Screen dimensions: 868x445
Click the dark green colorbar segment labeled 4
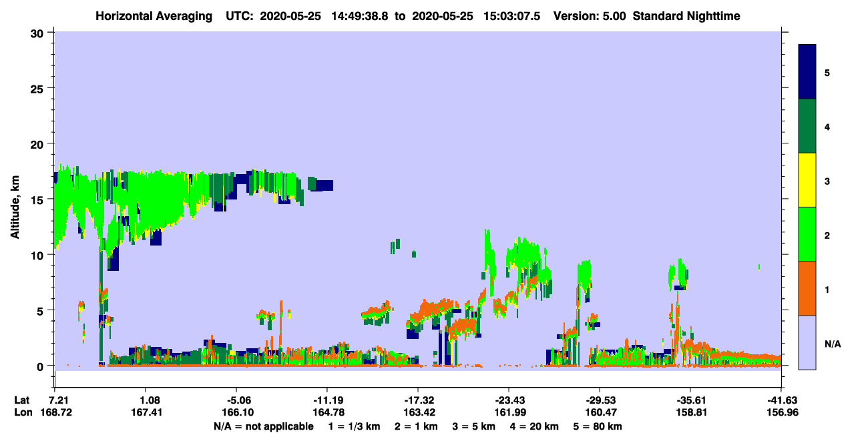(807, 126)
